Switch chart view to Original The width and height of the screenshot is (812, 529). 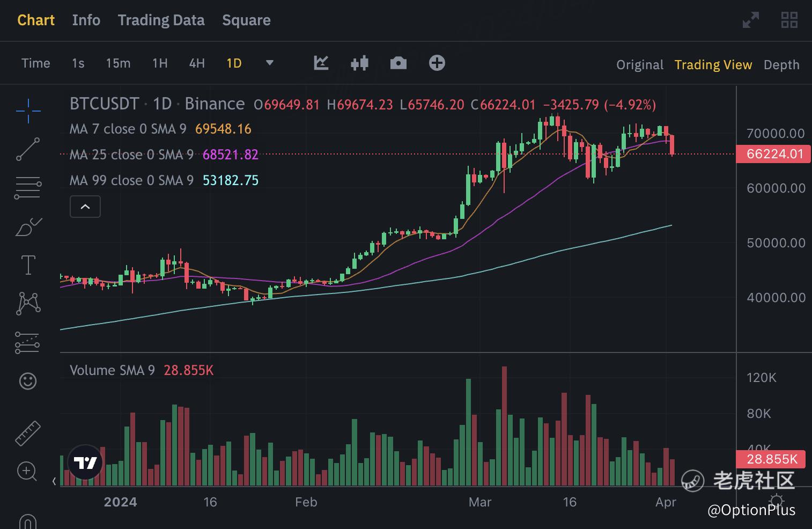[640, 65]
